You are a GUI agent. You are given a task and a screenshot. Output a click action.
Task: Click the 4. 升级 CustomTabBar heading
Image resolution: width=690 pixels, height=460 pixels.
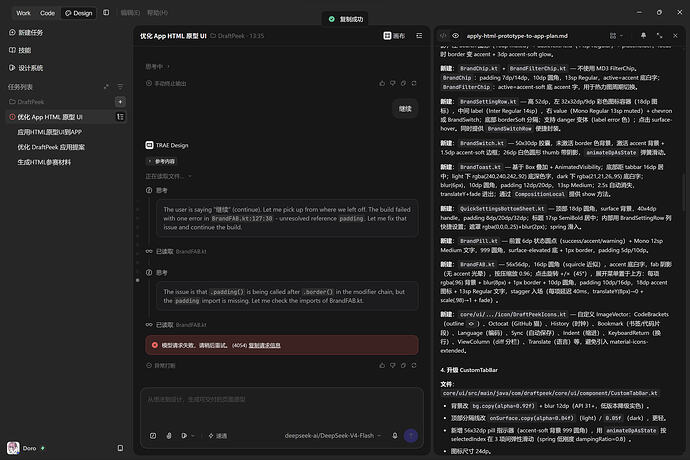pyautogui.click(x=469, y=370)
